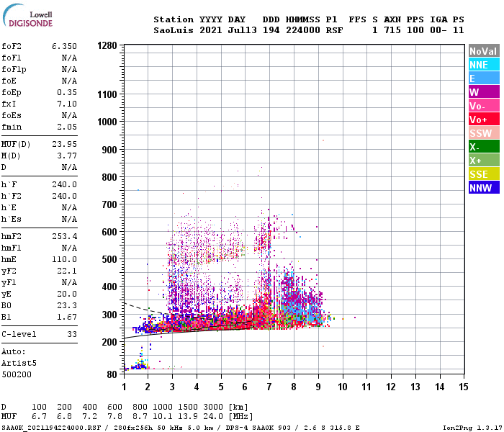Click the 10 MHz frequency axis label
The height and width of the screenshot is (432, 504).
point(342,387)
